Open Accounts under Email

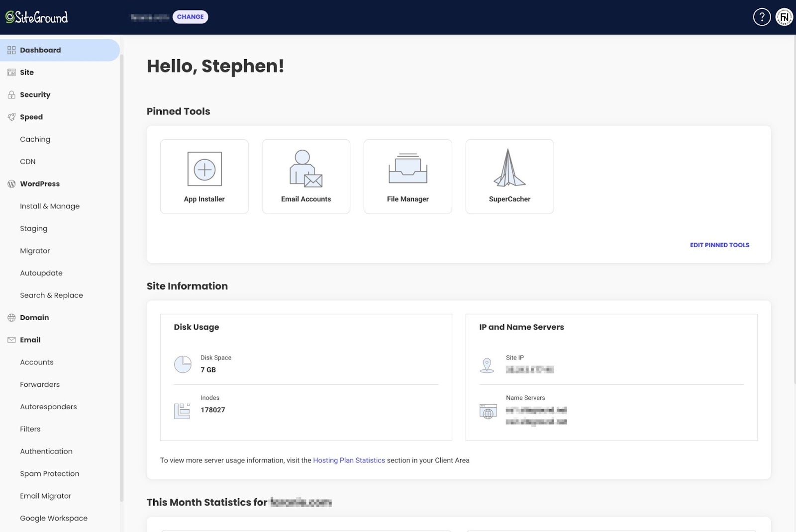click(x=37, y=362)
